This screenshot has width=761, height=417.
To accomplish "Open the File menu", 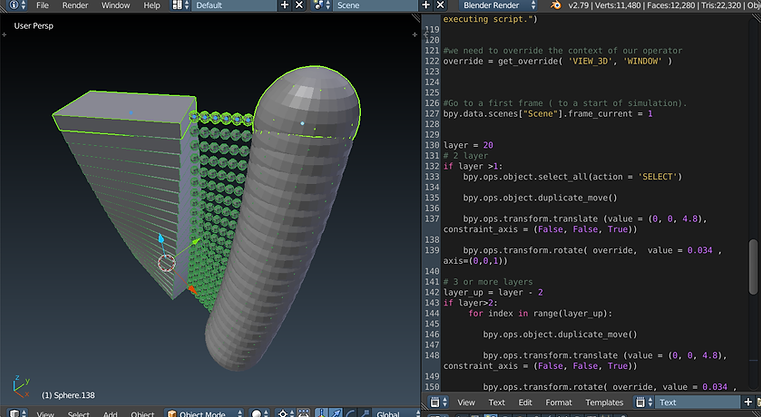I will [x=43, y=5].
